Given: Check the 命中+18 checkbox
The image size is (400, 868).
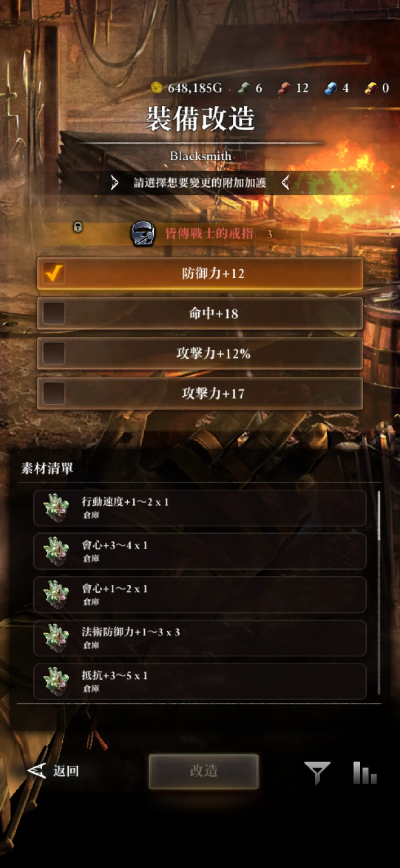Looking at the screenshot, I should [54, 313].
